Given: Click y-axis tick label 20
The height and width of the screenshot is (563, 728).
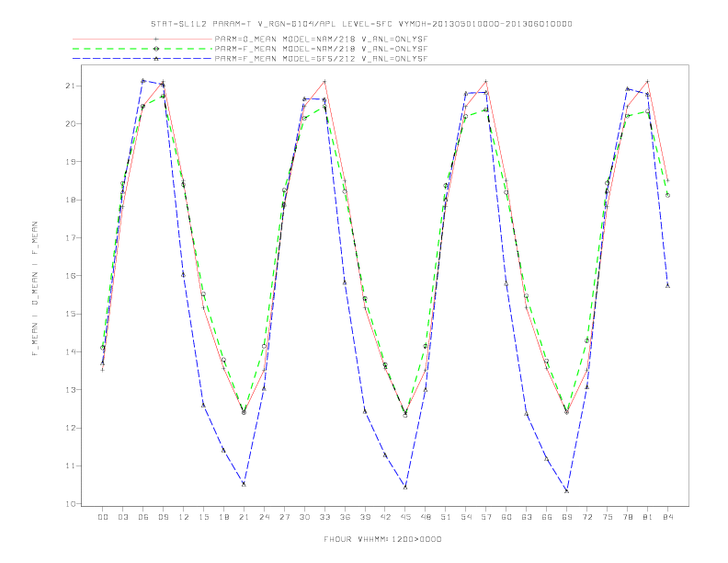Looking at the screenshot, I should tap(71, 124).
